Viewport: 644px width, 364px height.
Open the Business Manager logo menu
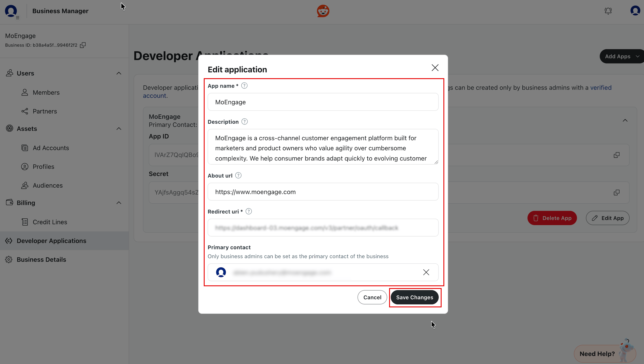[x=11, y=11]
